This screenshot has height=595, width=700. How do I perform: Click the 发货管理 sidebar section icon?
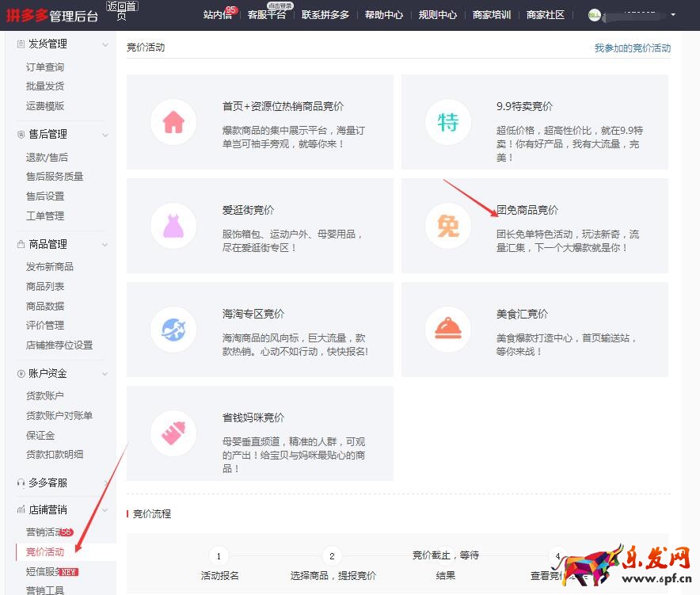click(x=20, y=44)
